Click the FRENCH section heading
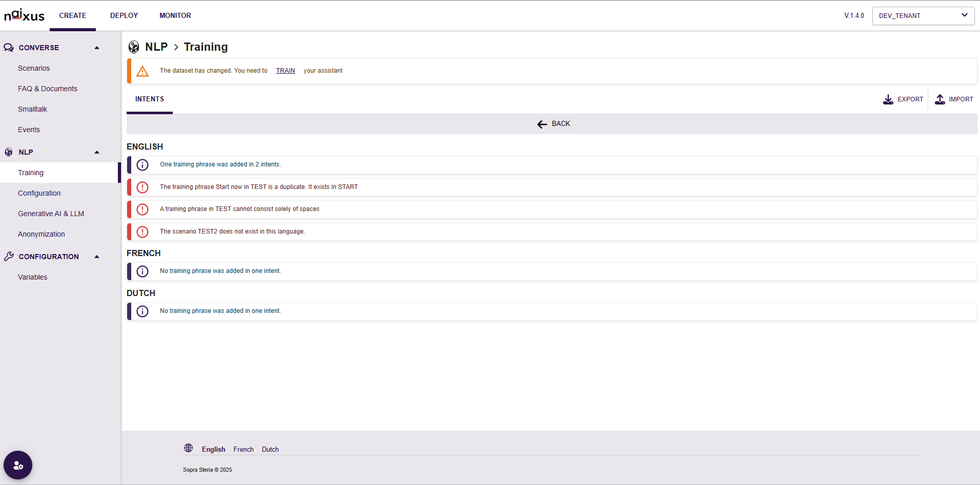This screenshot has width=980, height=485. click(144, 253)
